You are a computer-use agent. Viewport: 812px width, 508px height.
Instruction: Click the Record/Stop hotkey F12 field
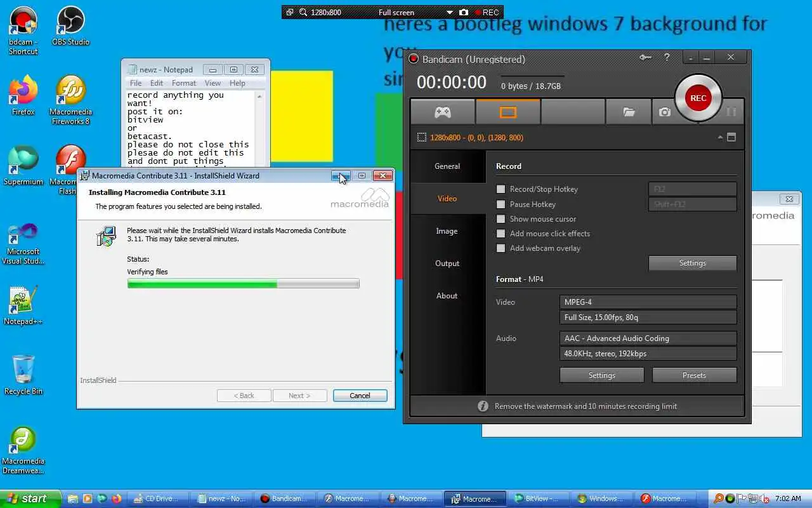(693, 189)
